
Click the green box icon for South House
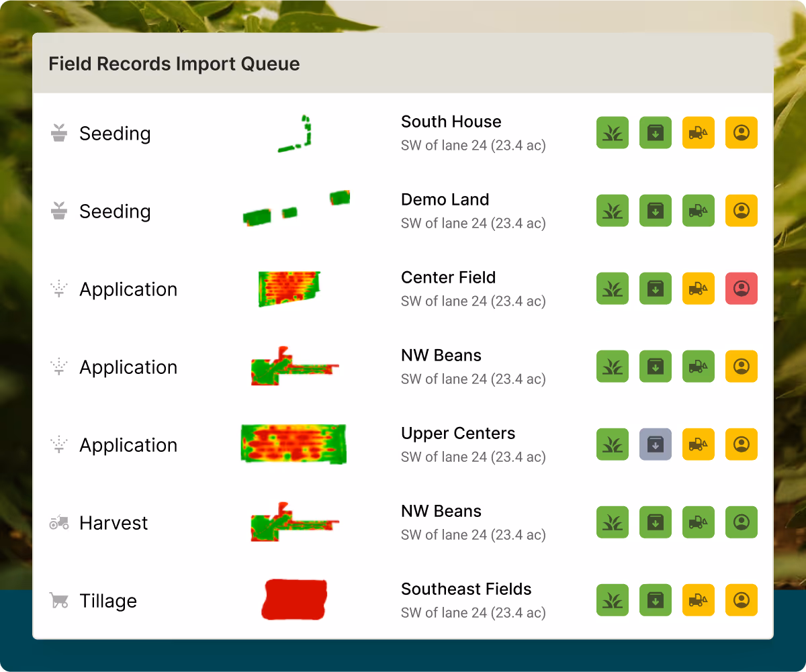(656, 133)
